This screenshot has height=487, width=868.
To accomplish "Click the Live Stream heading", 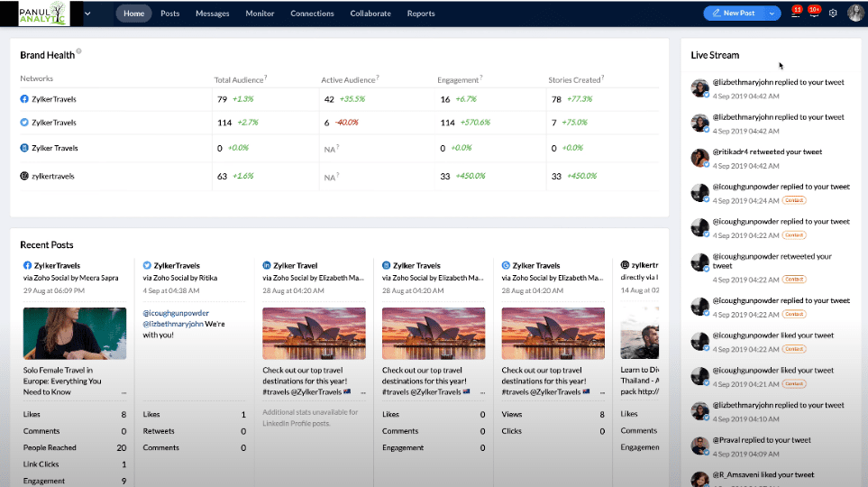I will (715, 55).
